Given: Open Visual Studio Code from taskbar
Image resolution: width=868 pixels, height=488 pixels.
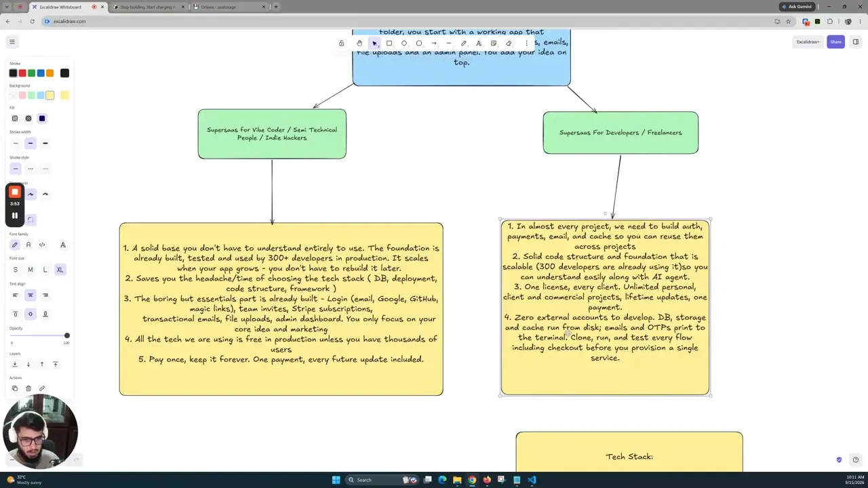Looking at the screenshot, I should point(532,480).
